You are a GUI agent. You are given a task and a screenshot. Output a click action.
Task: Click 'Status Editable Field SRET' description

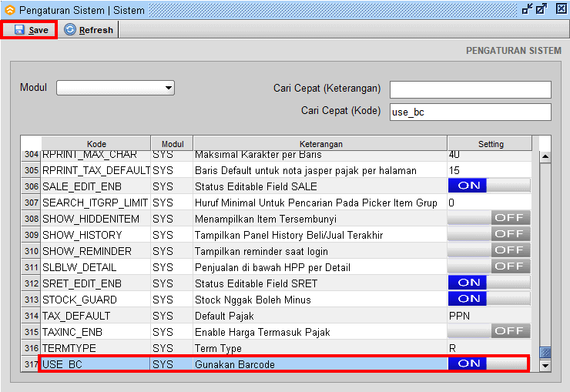(256, 283)
